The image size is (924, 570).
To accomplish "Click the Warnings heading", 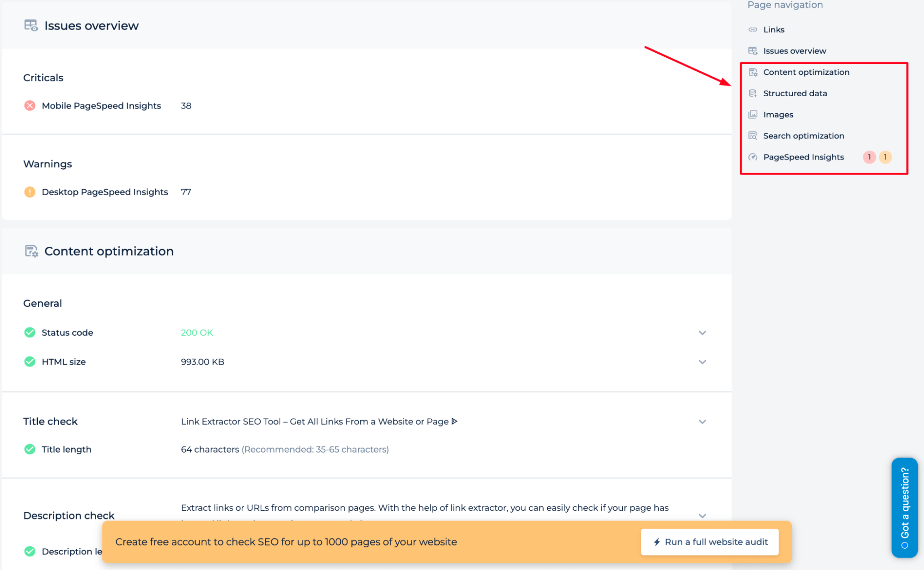I will click(x=48, y=164).
